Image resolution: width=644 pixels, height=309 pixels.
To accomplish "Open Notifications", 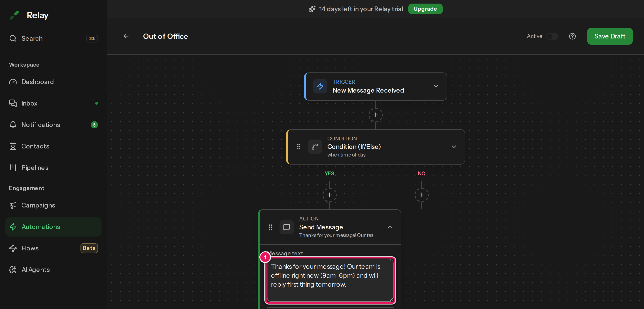I will [x=53, y=125].
